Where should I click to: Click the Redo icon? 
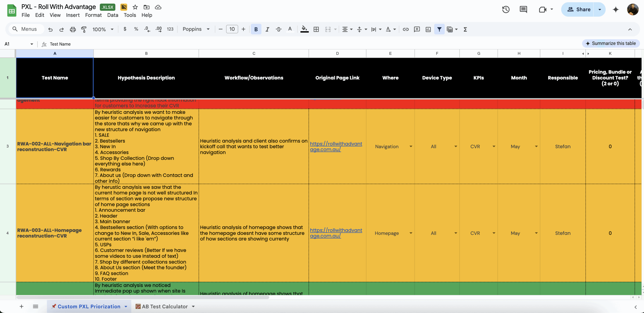pos(61,29)
